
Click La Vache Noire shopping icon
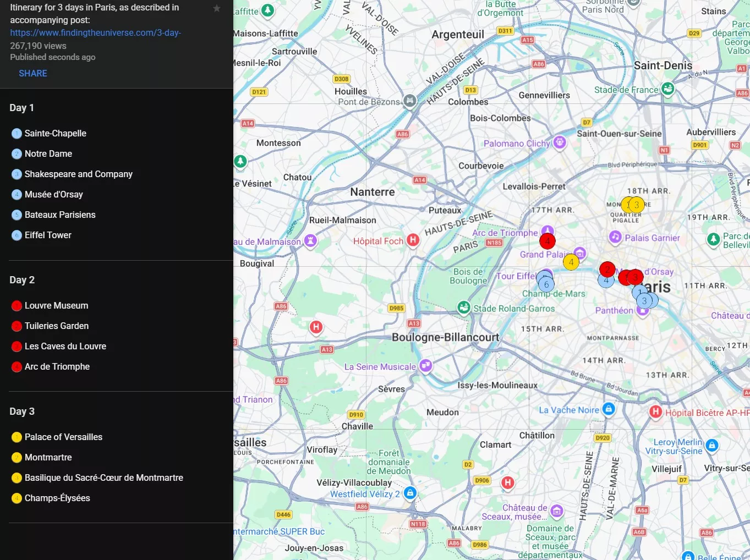click(x=609, y=409)
